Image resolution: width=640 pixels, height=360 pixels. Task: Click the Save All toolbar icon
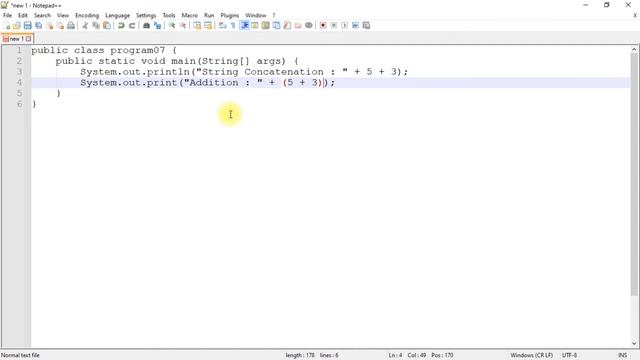click(x=38, y=26)
